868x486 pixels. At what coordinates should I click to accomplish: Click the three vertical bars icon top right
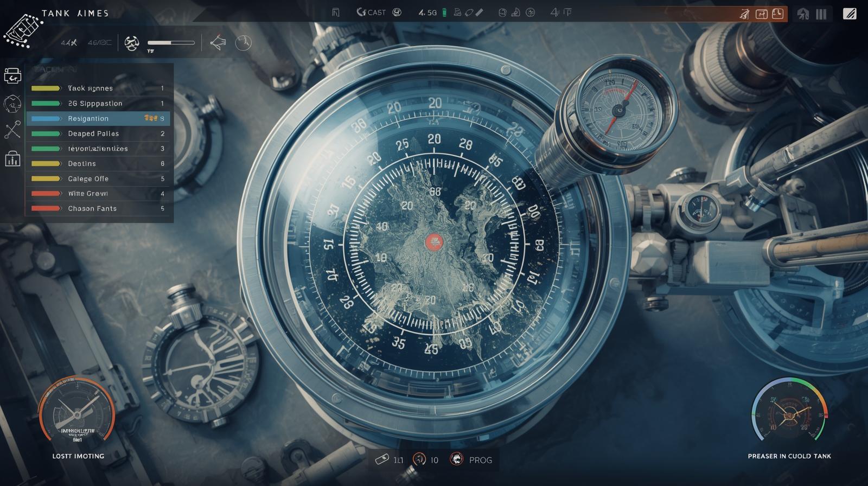tap(821, 14)
